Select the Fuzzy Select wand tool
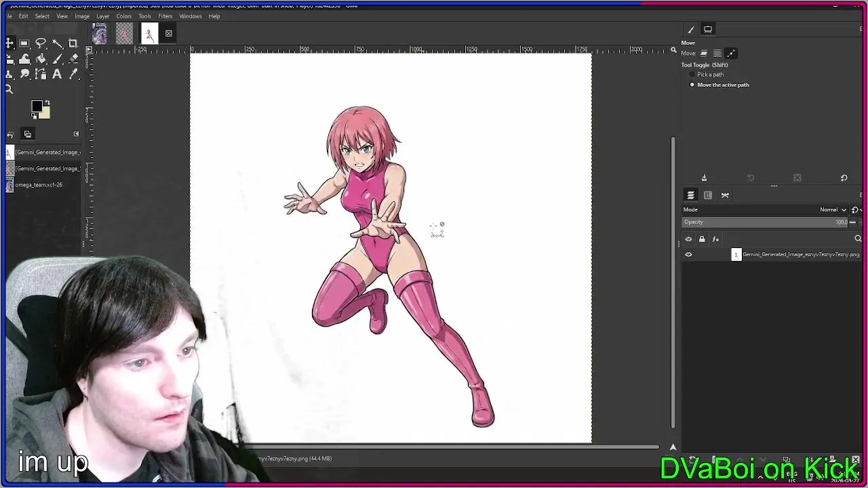Screen dimensions: 868x488 57,43
